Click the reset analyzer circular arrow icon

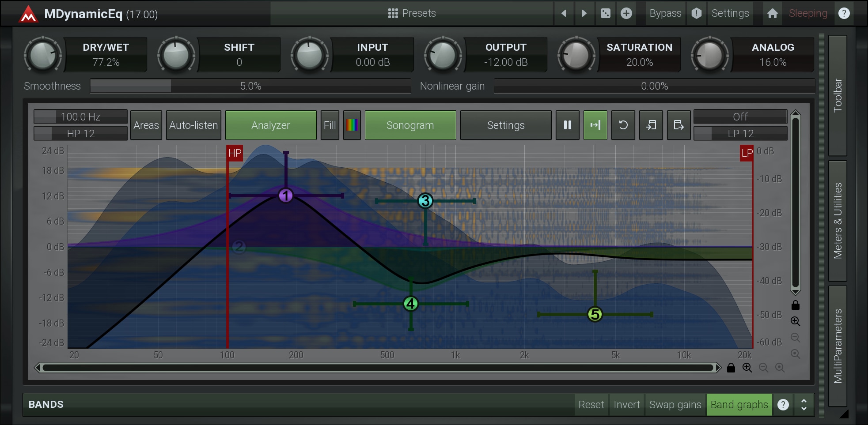click(x=623, y=125)
